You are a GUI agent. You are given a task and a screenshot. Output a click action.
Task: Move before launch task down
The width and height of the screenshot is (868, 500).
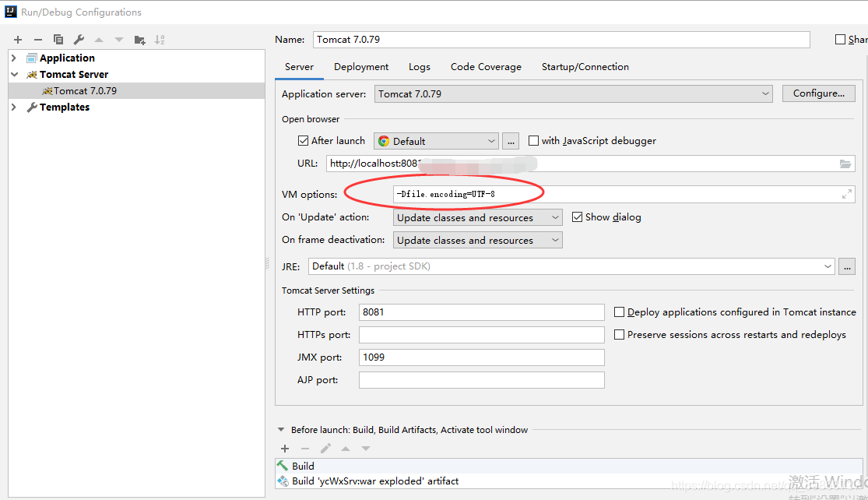[x=366, y=449]
